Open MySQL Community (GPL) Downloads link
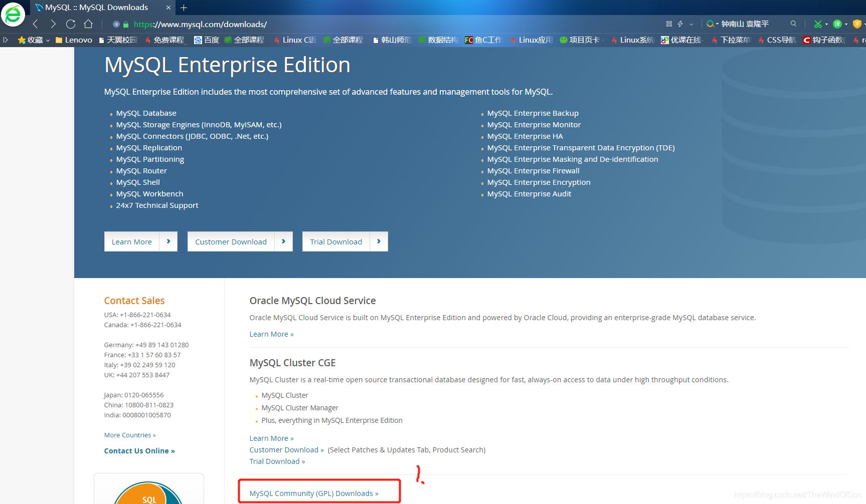 (x=314, y=493)
